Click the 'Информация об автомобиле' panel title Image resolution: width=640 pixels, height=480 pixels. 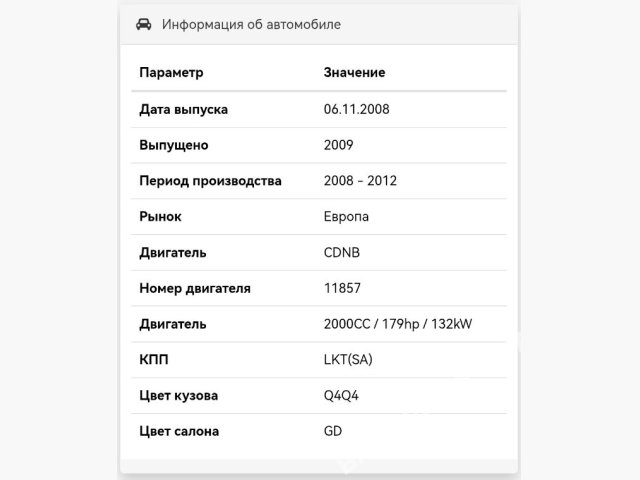(251, 24)
